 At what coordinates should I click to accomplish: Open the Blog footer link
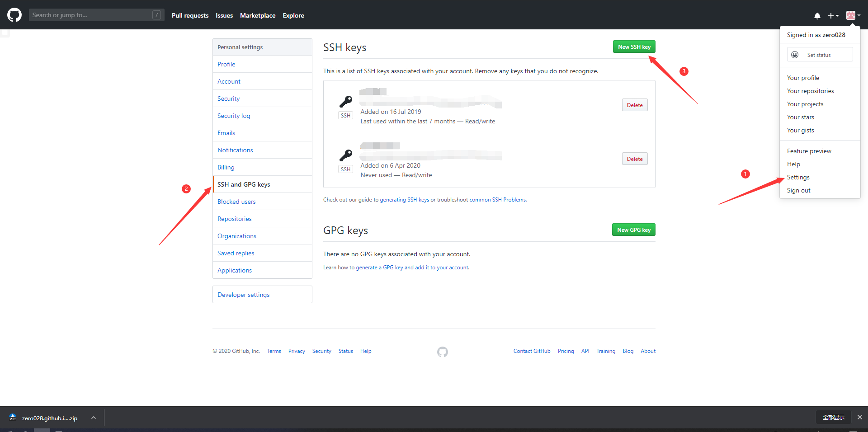[x=628, y=351]
